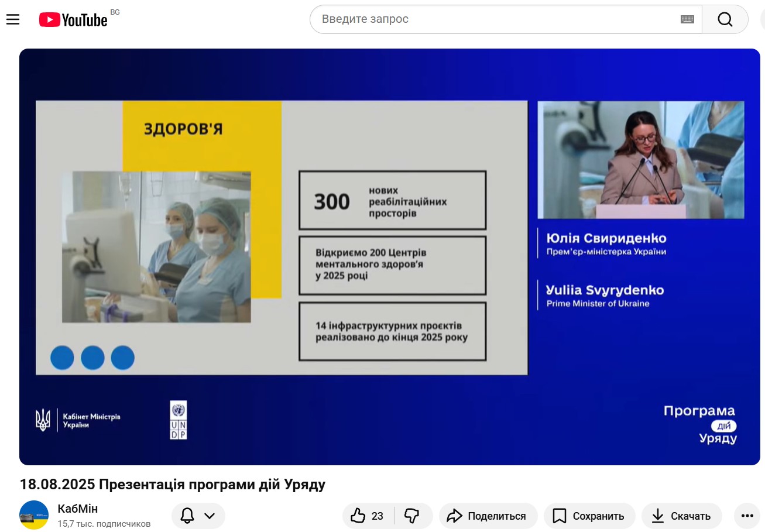Like the video with 23 likes

coord(368,516)
